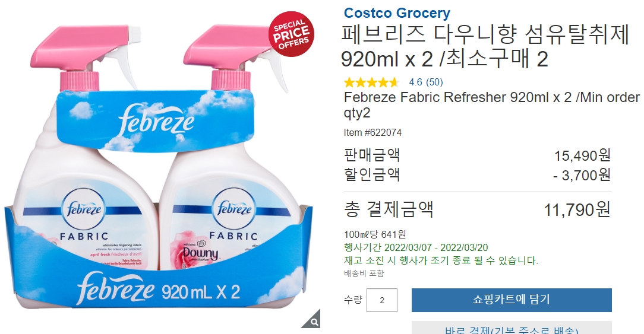Click the Downy logo on right bottle
Viewport: 644px width, 334px height.
click(x=200, y=252)
